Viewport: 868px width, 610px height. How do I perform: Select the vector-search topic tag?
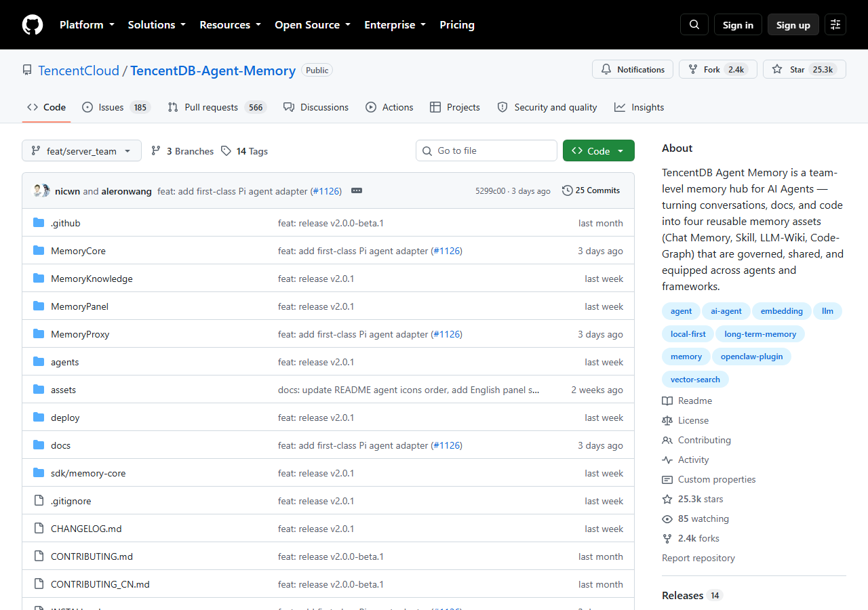pyautogui.click(x=695, y=379)
